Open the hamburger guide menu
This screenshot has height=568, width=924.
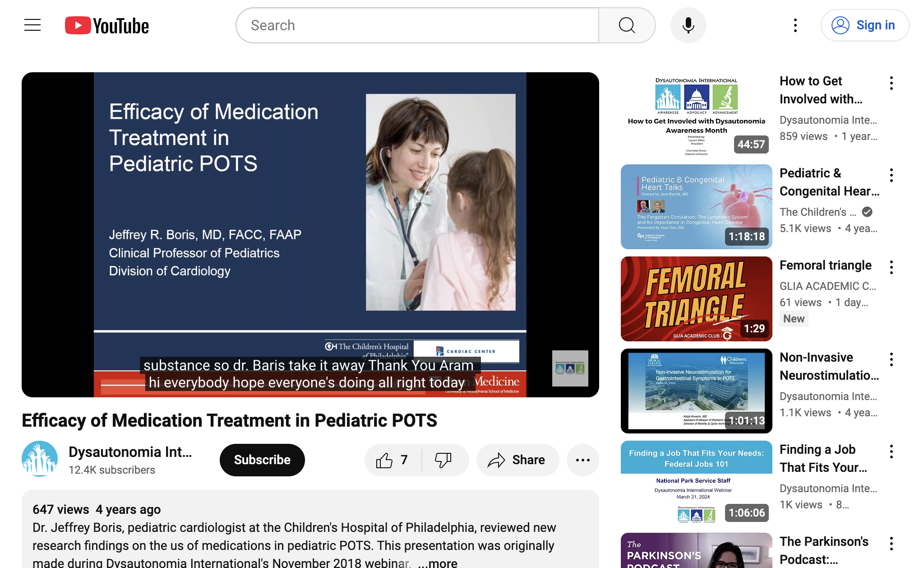pos(32,25)
